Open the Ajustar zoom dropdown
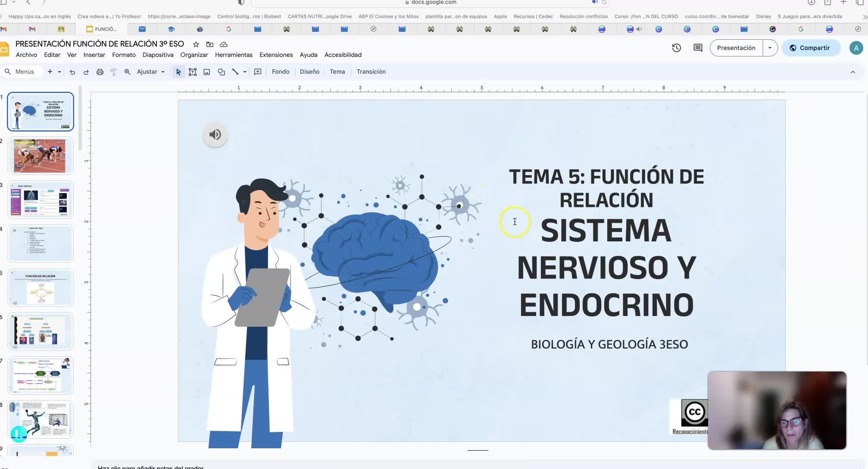868x469 pixels. click(x=150, y=72)
